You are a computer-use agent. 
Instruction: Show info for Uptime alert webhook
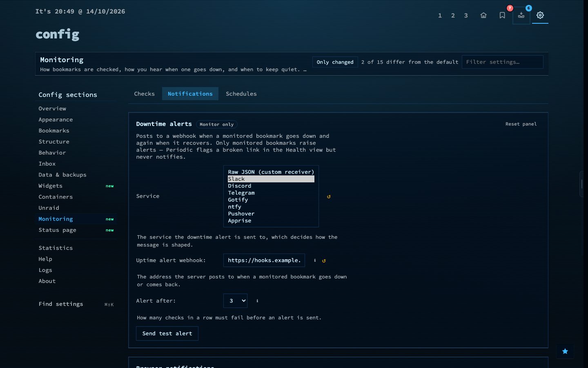coord(315,260)
